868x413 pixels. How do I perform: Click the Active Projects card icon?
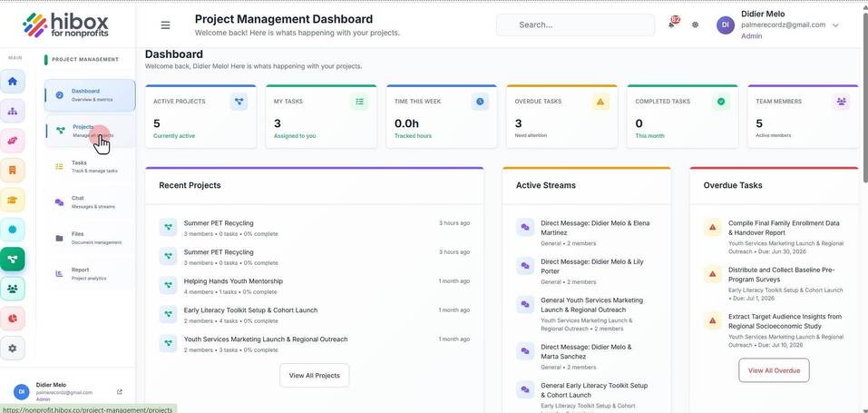point(239,102)
